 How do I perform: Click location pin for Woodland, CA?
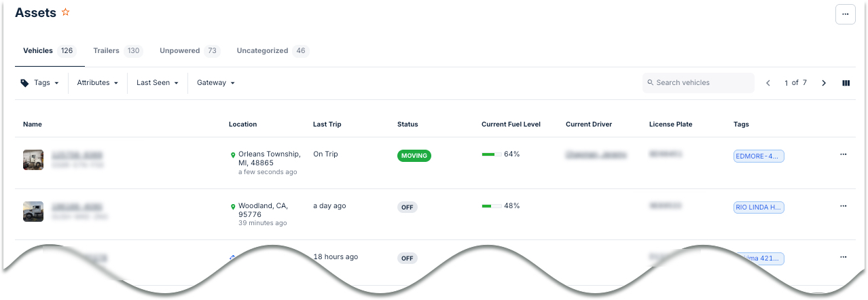[x=233, y=206]
